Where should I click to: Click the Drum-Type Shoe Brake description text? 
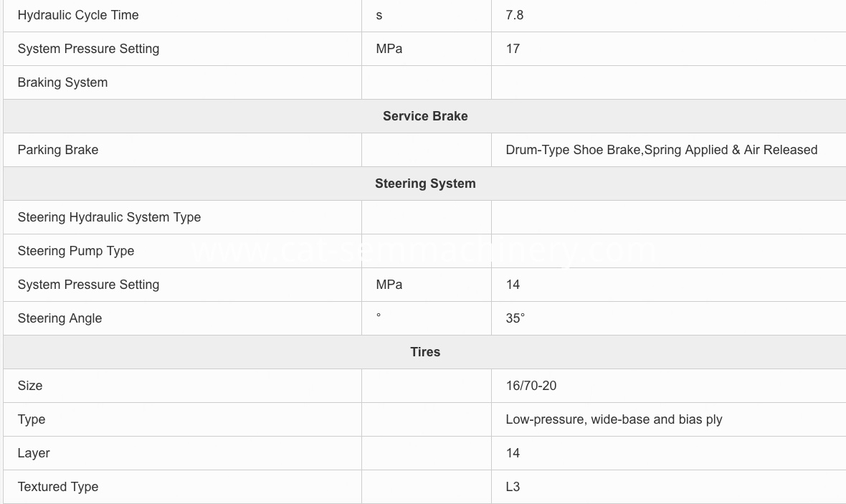coord(662,150)
